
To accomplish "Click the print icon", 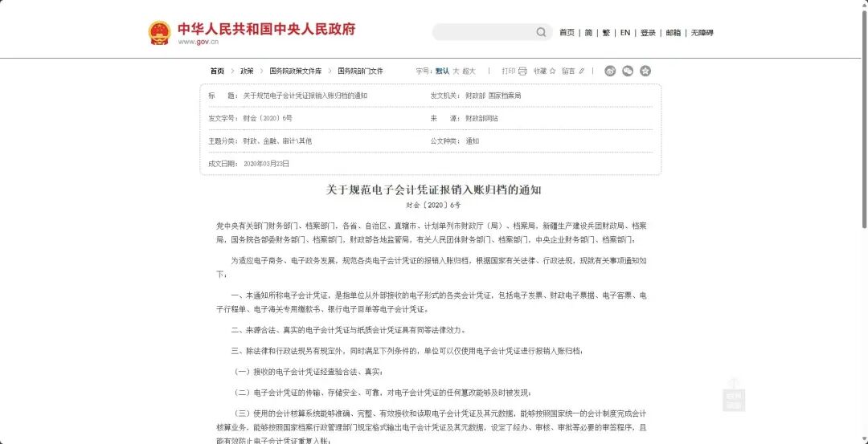I will coord(522,71).
